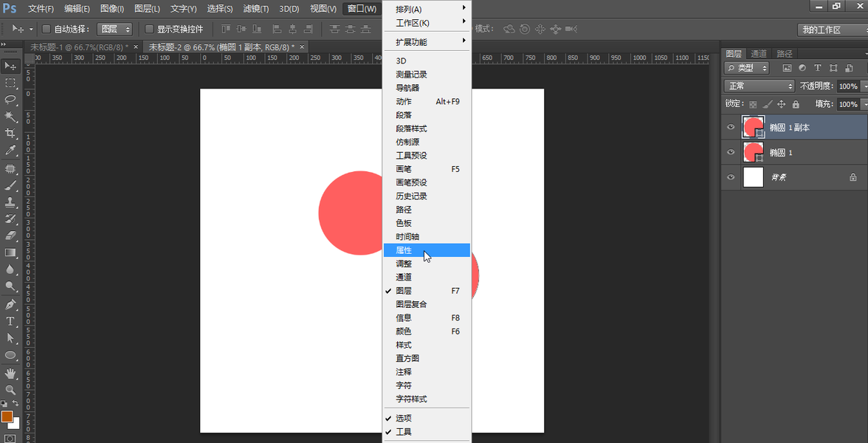Viewport: 868px width, 443px height.
Task: Select the Brush tool
Action: click(10, 185)
